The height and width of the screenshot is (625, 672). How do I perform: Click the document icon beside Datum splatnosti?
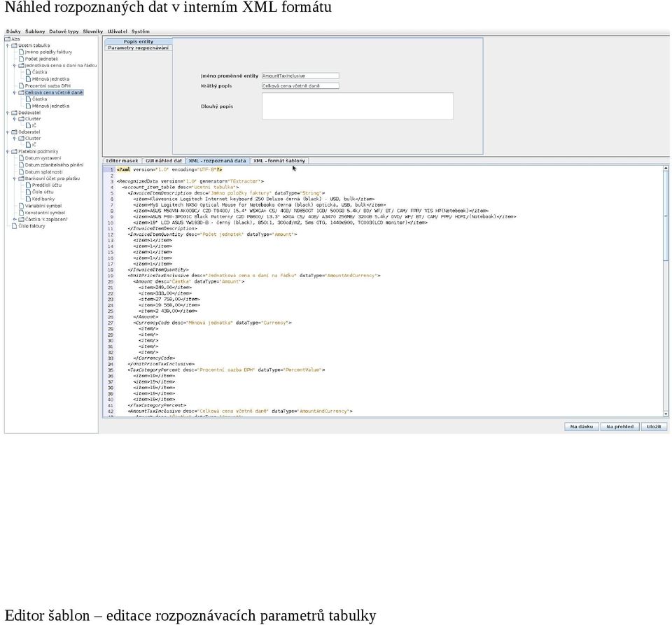pos(22,171)
